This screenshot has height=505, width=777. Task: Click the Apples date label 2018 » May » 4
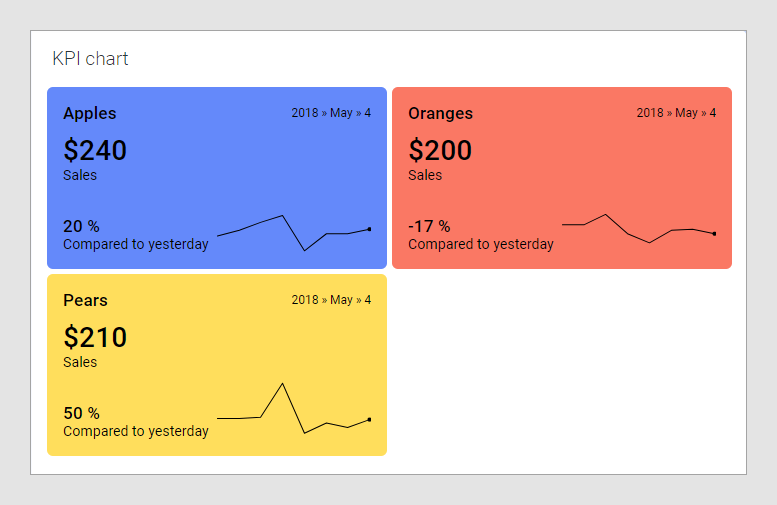331,113
